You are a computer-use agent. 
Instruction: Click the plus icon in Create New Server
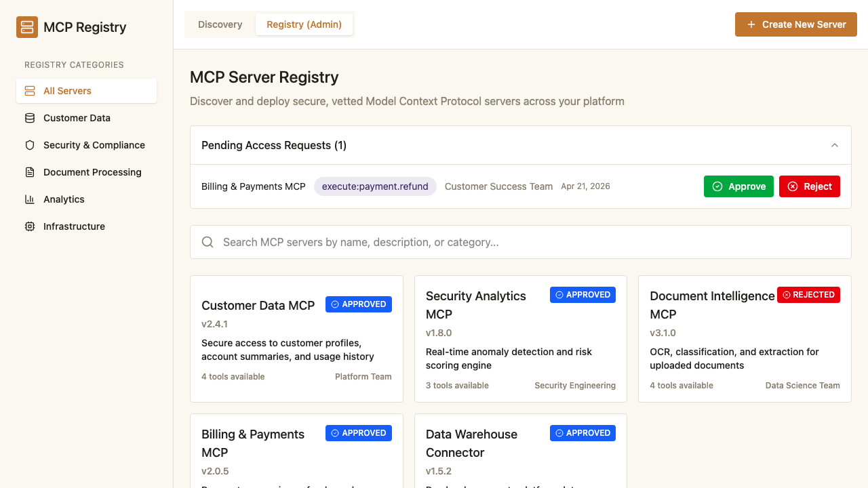coord(751,24)
